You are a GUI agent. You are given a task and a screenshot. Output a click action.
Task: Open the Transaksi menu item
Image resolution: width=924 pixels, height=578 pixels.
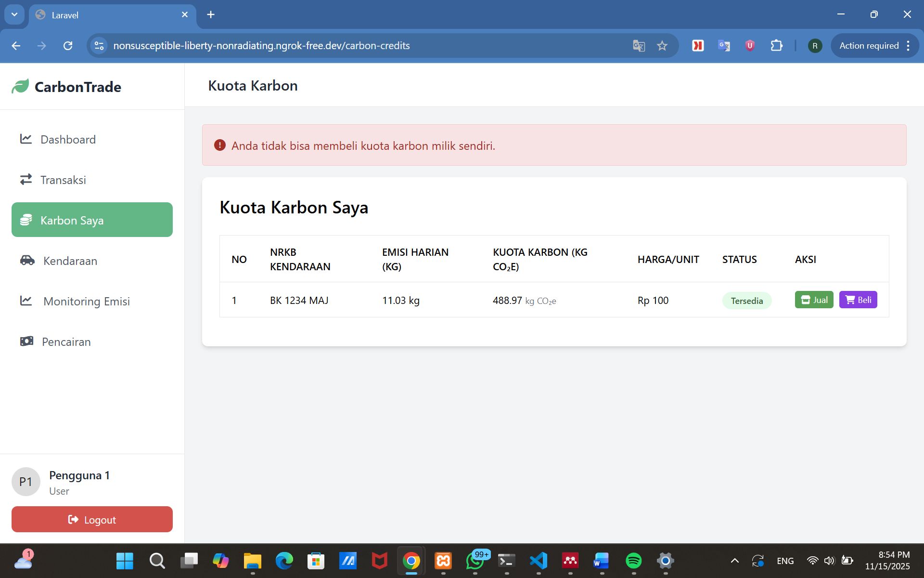click(92, 180)
